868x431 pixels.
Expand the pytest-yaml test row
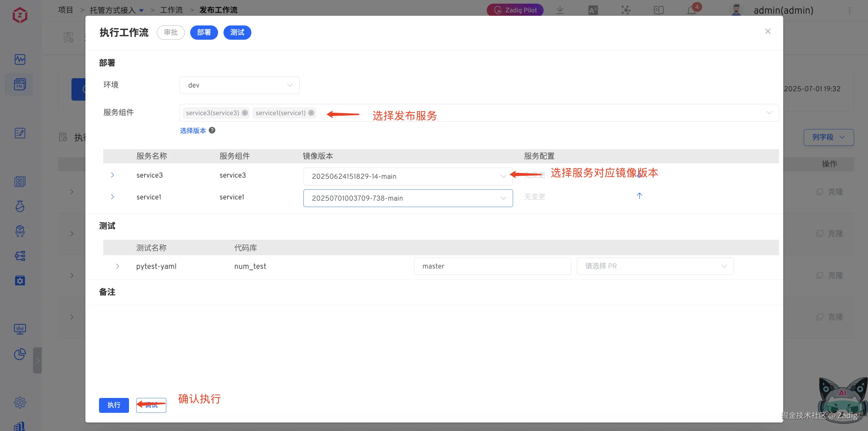(x=118, y=266)
